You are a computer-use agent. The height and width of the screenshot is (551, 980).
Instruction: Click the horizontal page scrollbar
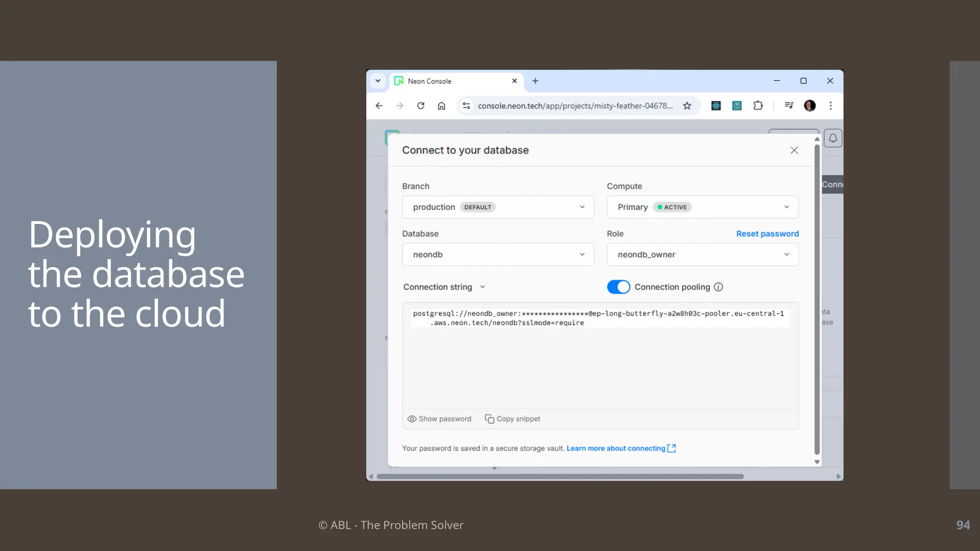coord(560,476)
